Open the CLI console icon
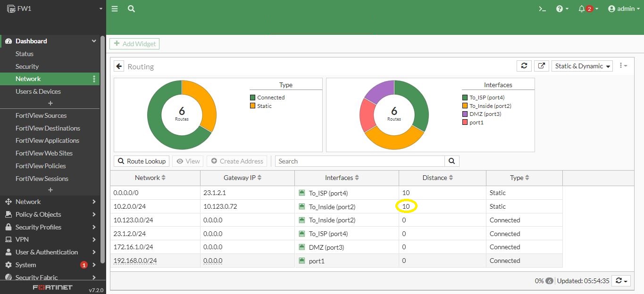The height and width of the screenshot is (294, 644). pyautogui.click(x=543, y=9)
